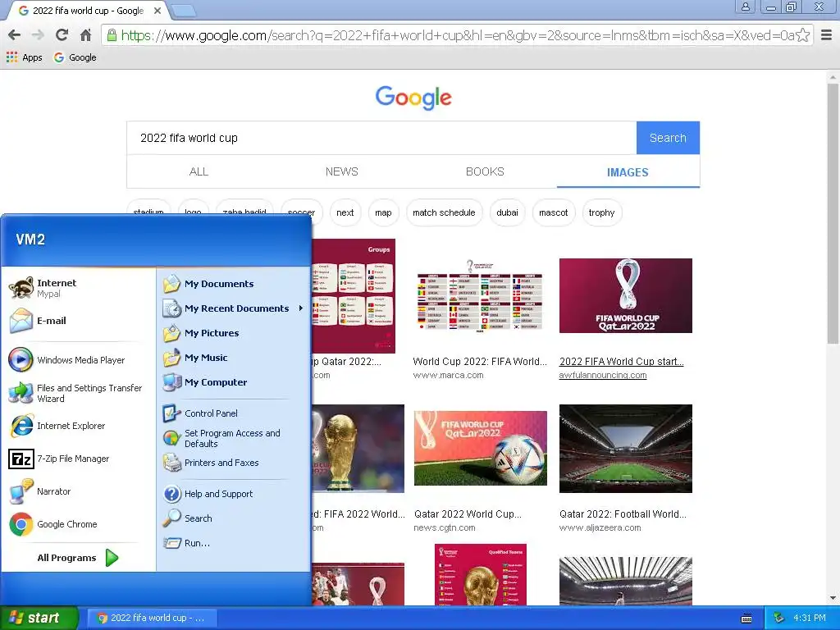The height and width of the screenshot is (630, 840).
Task: Switch to the NEWS results tab
Action: coord(342,171)
